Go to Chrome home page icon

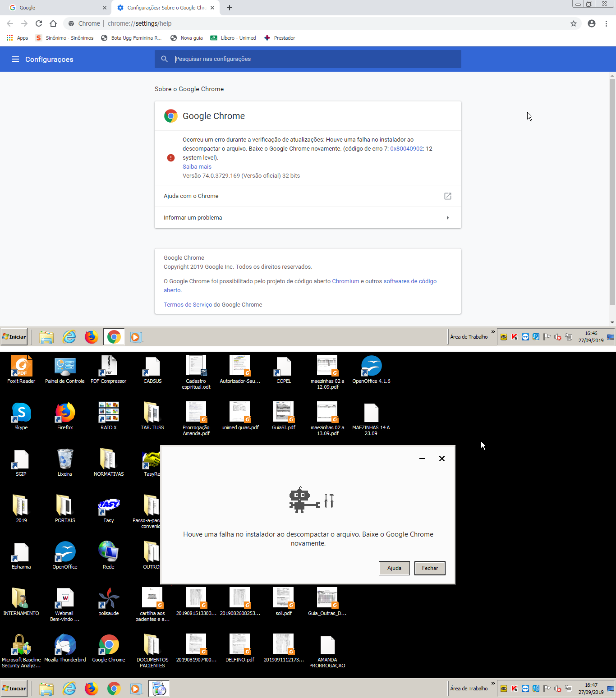[x=53, y=23]
